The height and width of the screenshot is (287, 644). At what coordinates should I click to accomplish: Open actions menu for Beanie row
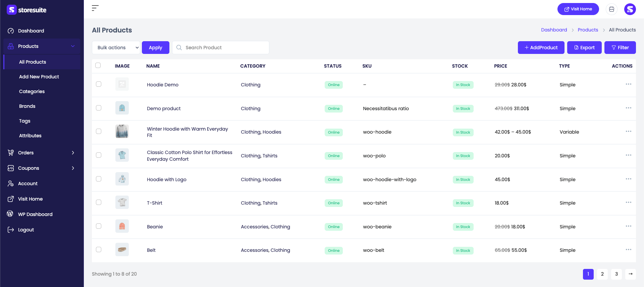628,226
